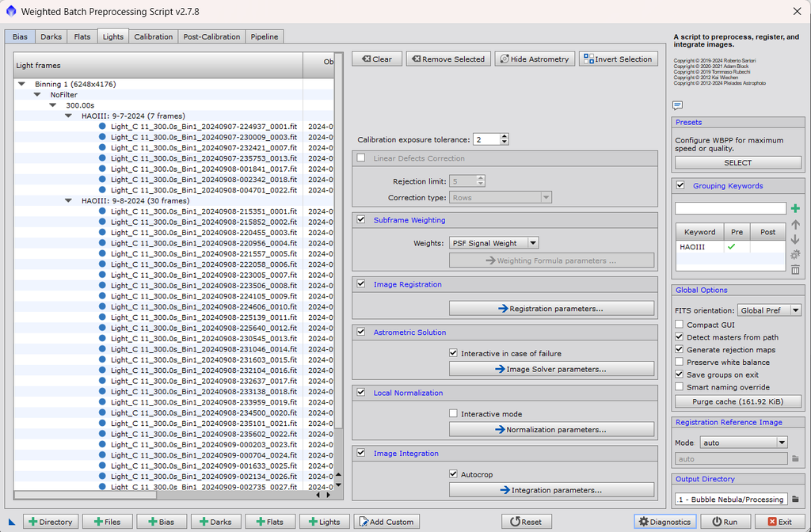Move keyword down with the down arrow icon
The width and height of the screenshot is (811, 532).
click(x=795, y=240)
